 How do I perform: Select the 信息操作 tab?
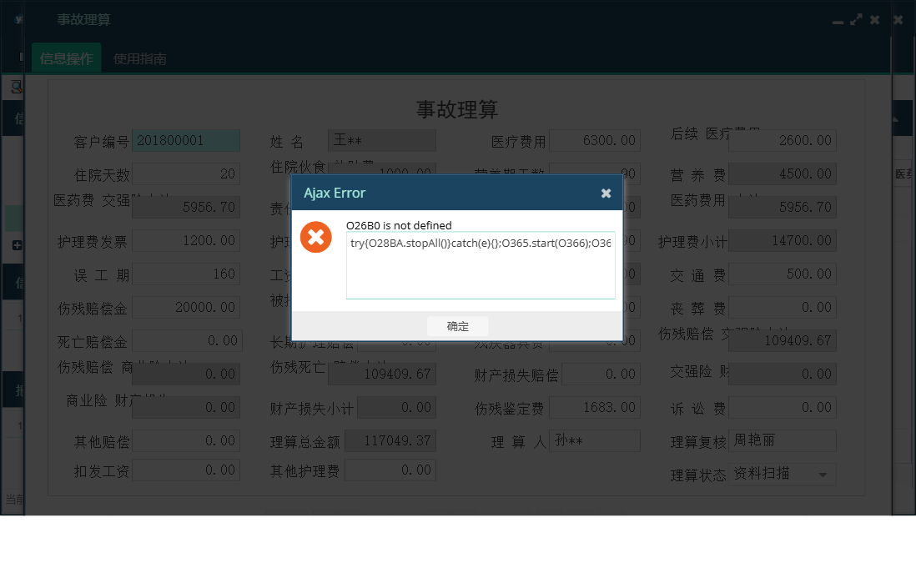tap(66, 58)
